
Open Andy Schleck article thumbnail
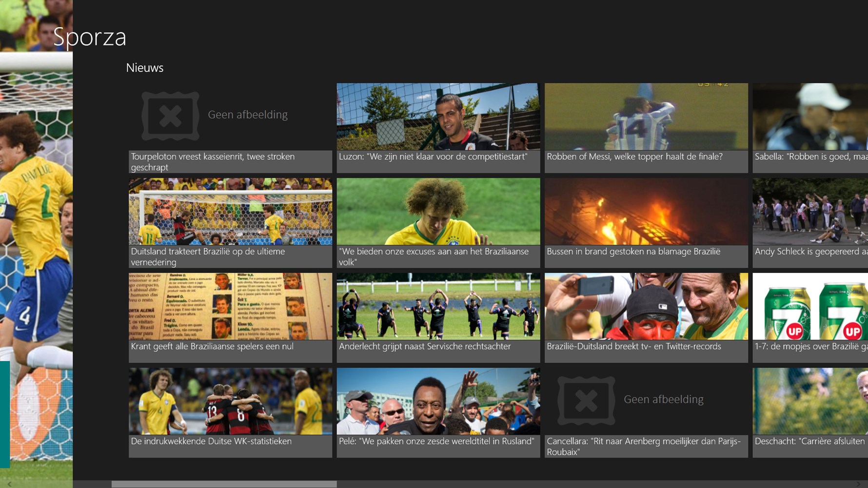pos(810,212)
